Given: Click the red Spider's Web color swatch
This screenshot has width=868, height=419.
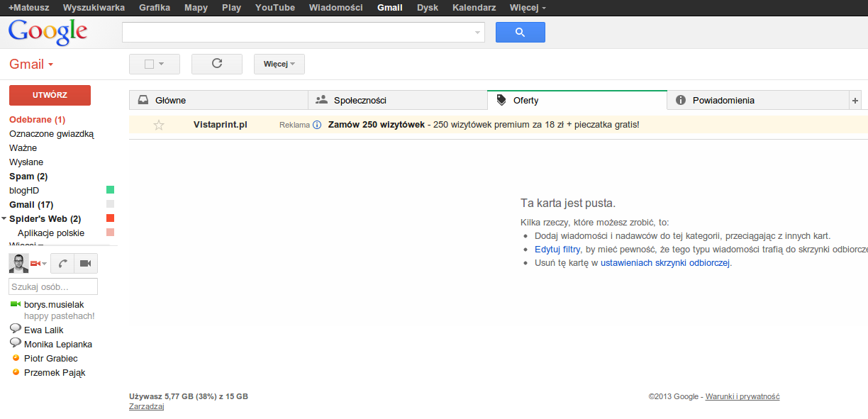Looking at the screenshot, I should pos(110,218).
